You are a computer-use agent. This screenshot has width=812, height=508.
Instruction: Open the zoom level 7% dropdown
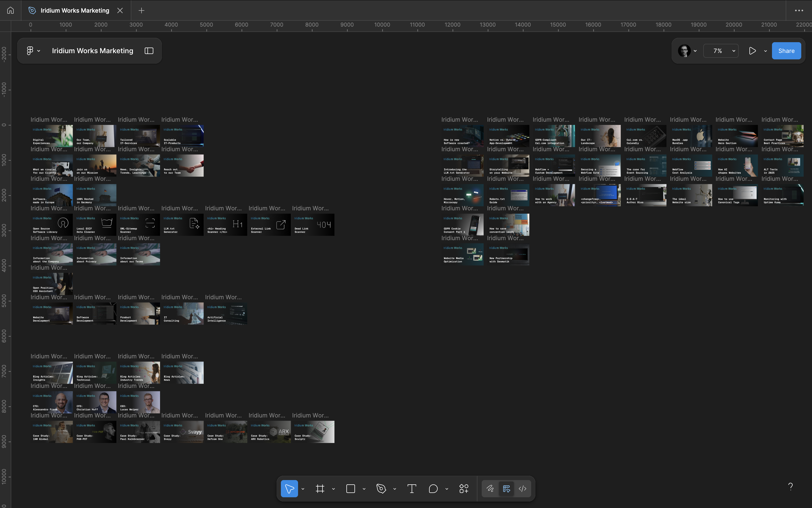click(x=721, y=51)
